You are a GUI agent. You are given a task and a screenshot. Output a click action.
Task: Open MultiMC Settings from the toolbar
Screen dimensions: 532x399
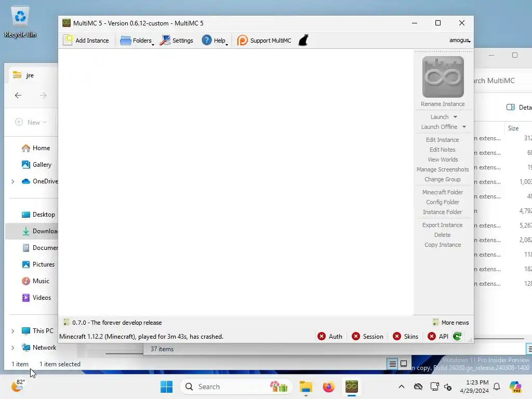(x=177, y=41)
